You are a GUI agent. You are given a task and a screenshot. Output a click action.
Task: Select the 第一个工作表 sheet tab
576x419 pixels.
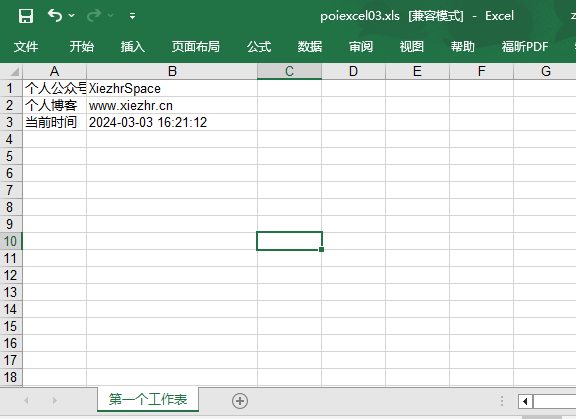click(148, 399)
